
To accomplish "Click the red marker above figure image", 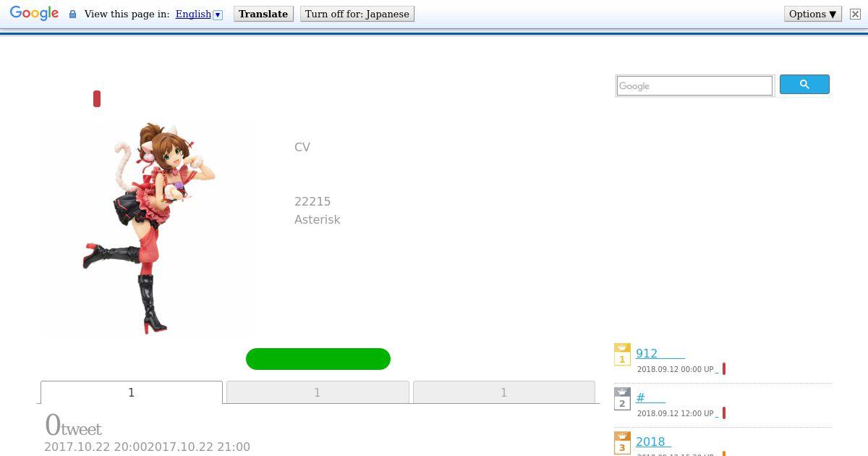I will pyautogui.click(x=97, y=99).
